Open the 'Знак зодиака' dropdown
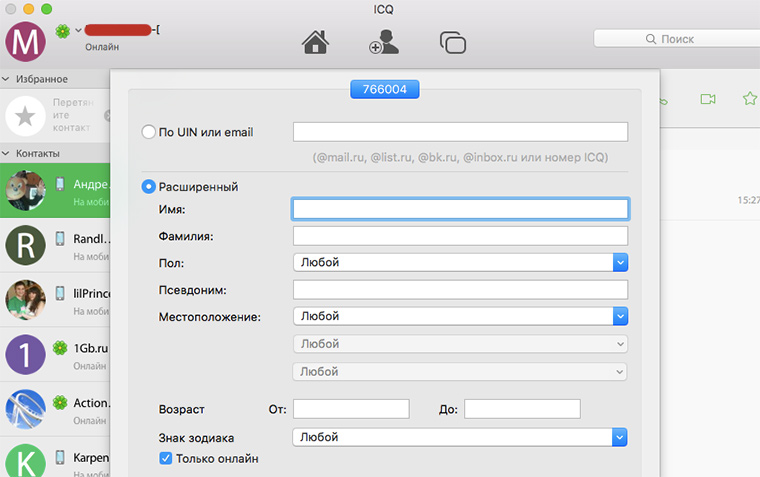This screenshot has height=477, width=760. click(x=620, y=437)
